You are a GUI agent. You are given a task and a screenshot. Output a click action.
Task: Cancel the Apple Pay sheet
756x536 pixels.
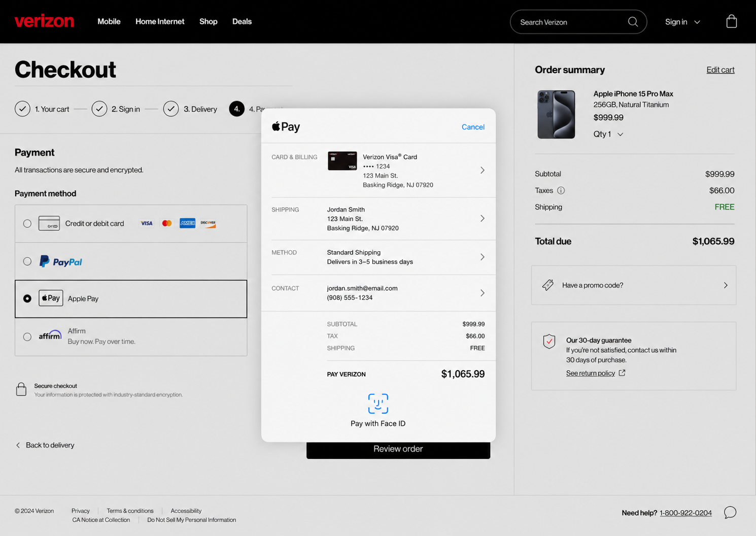[473, 127]
